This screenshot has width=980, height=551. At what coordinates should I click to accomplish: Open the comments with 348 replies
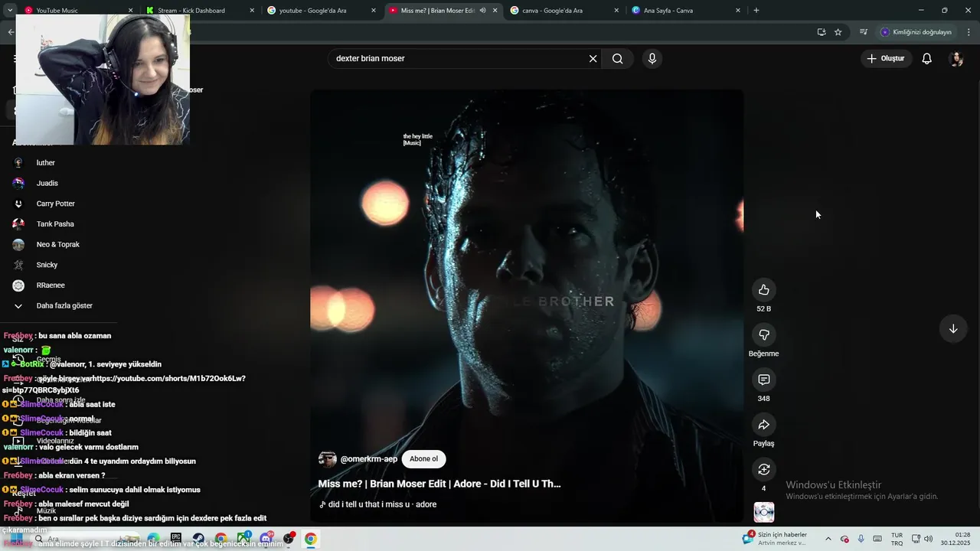(763, 380)
